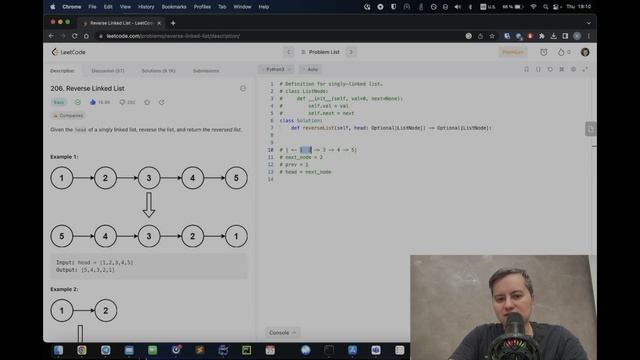Open the App Store in the Dock
The width and height of the screenshot is (640, 360).
(x=353, y=350)
